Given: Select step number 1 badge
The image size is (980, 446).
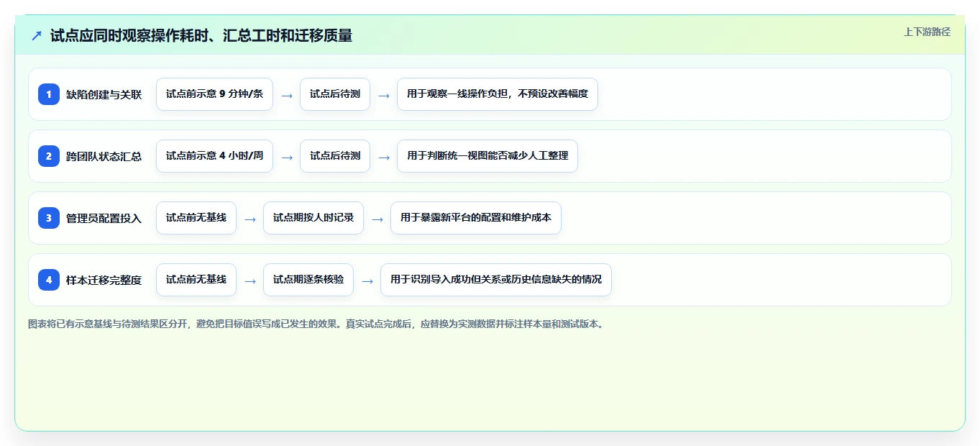Looking at the screenshot, I should coord(49,94).
